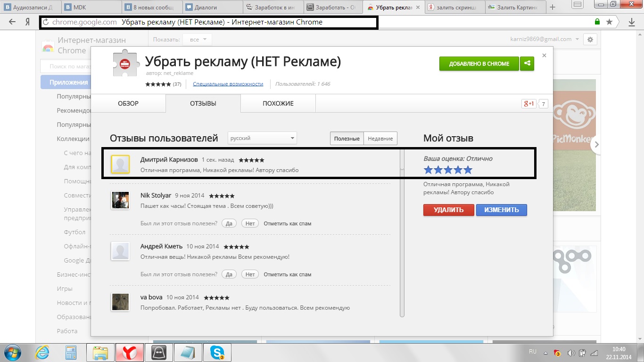Screen dimensions: 644x362
Task: Open the 'Показать: все' dropdown
Action: [197, 40]
